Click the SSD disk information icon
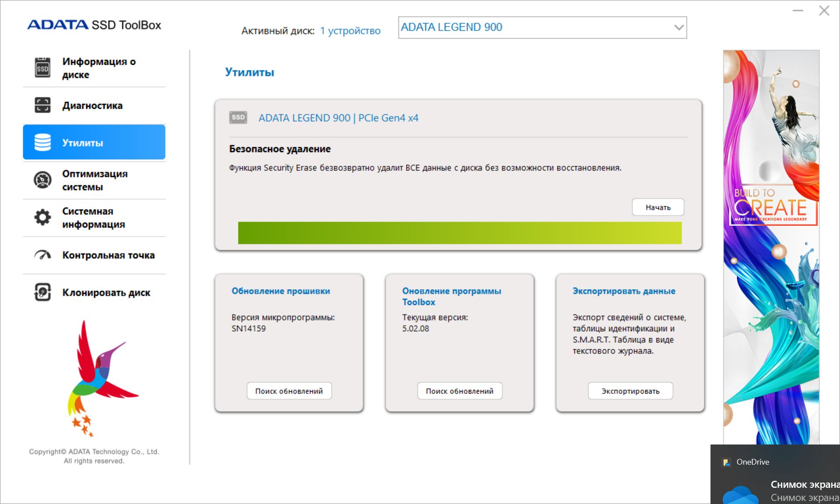The image size is (840, 504). click(42, 68)
